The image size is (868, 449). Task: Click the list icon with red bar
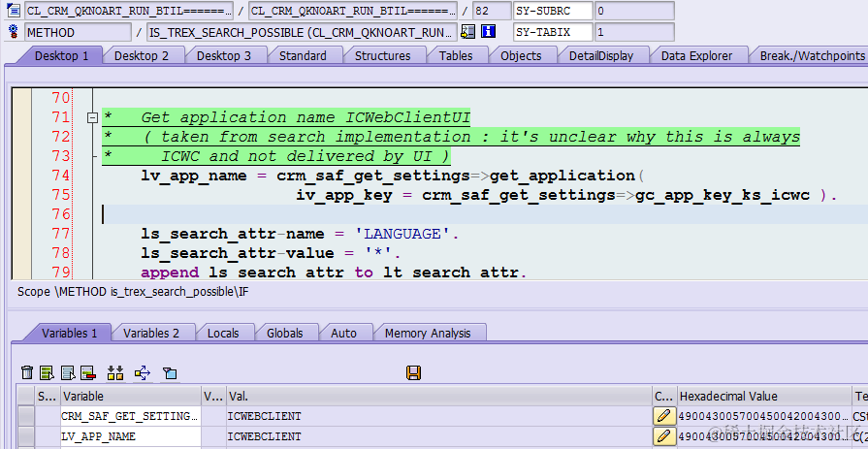point(88,372)
